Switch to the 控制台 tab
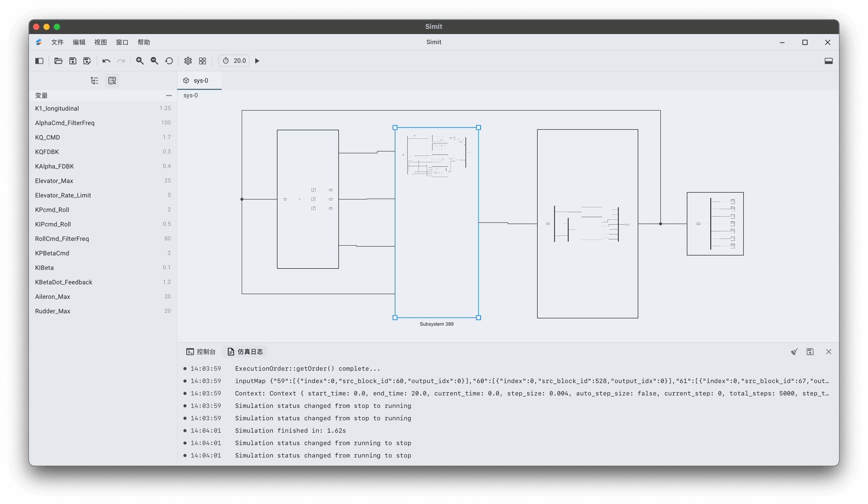The image size is (868, 504). (201, 352)
